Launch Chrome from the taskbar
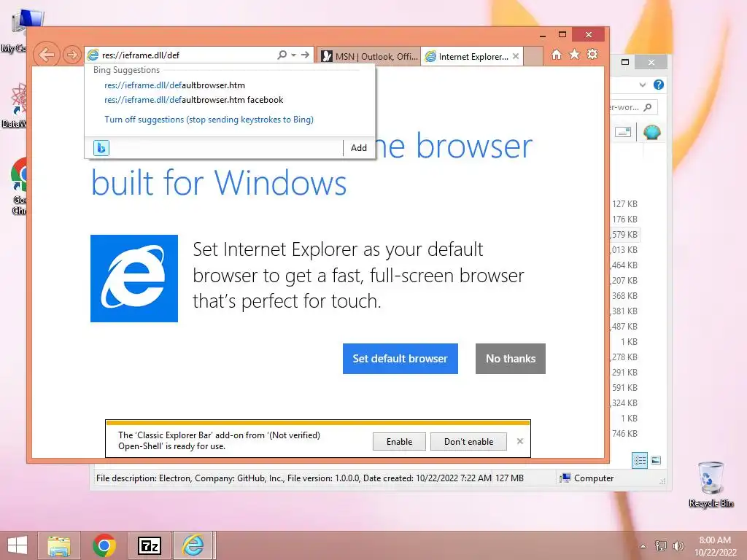The image size is (747, 560). coord(104,545)
